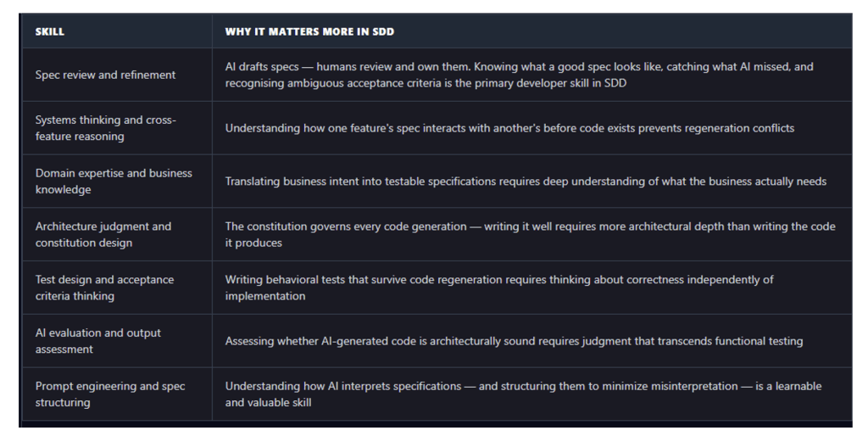The width and height of the screenshot is (868, 436).
Task: Select the description starting 'Understanding how AI interprets'
Action: pyautogui.click(x=523, y=394)
